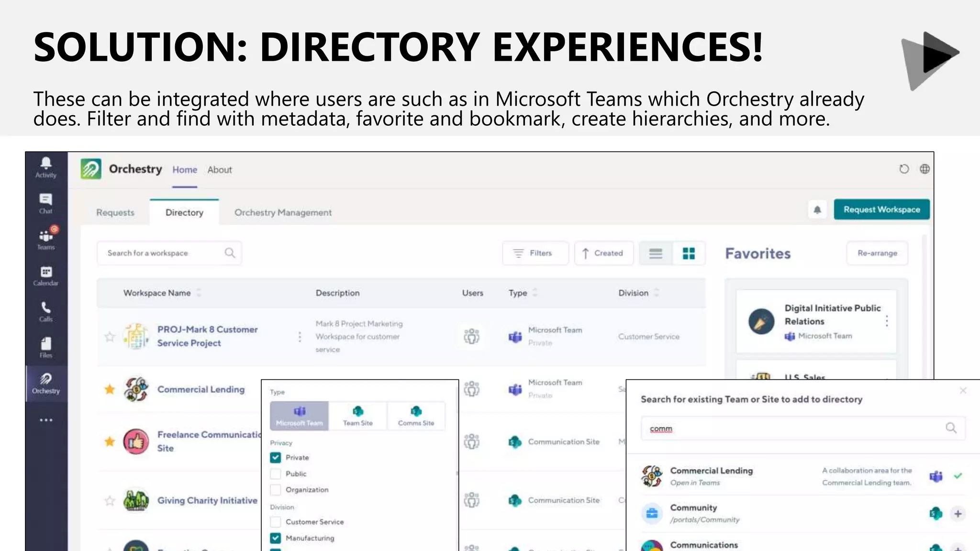Go to Home tab

click(185, 170)
